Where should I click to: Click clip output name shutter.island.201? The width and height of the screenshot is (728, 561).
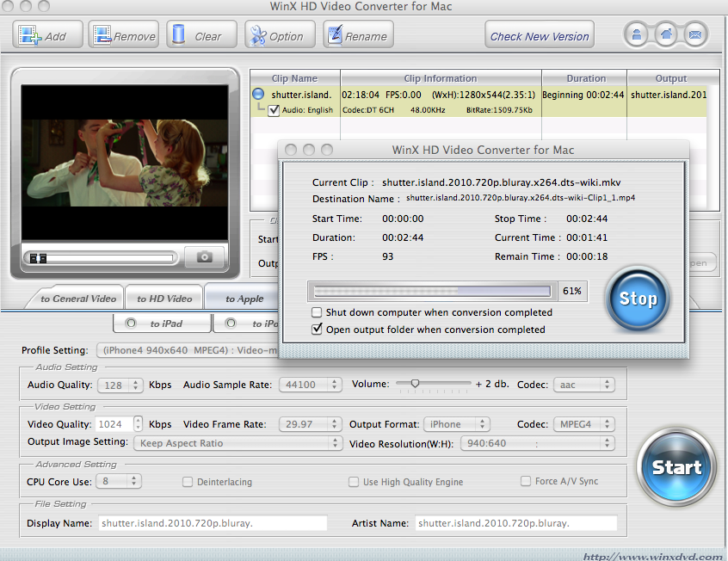coord(668,95)
